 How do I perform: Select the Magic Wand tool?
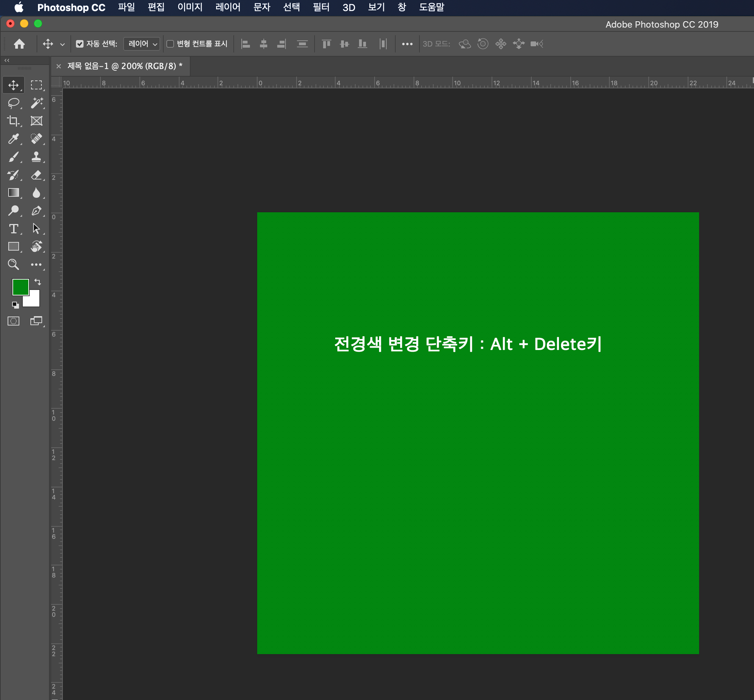point(36,103)
